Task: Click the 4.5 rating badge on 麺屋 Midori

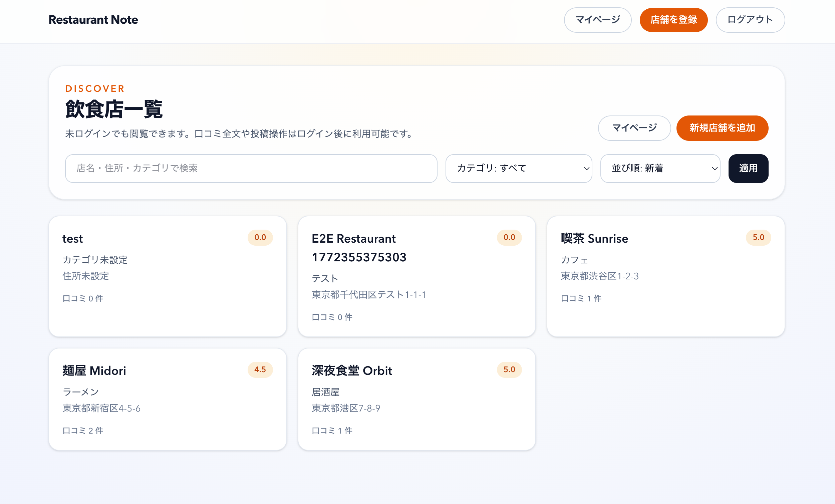Action: [260, 369]
